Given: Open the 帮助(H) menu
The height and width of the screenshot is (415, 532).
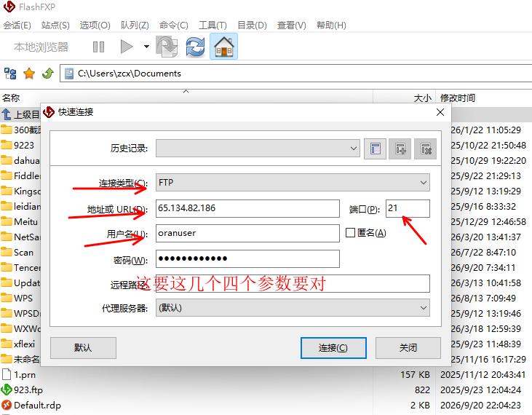Looking at the screenshot, I should [331, 25].
